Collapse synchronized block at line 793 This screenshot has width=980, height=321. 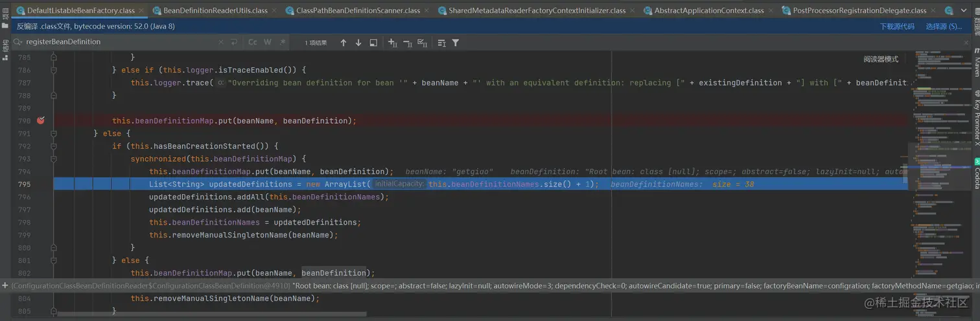pos(54,159)
